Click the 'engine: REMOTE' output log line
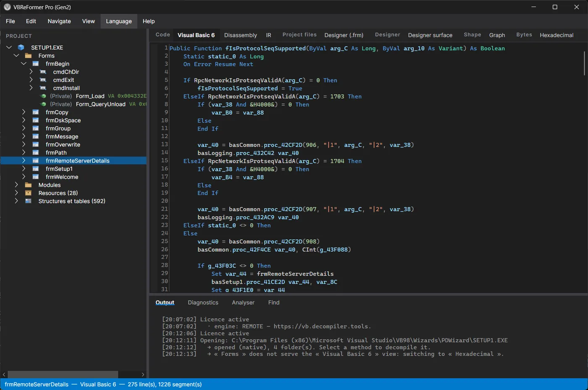This screenshot has height=390, width=588. point(267,326)
